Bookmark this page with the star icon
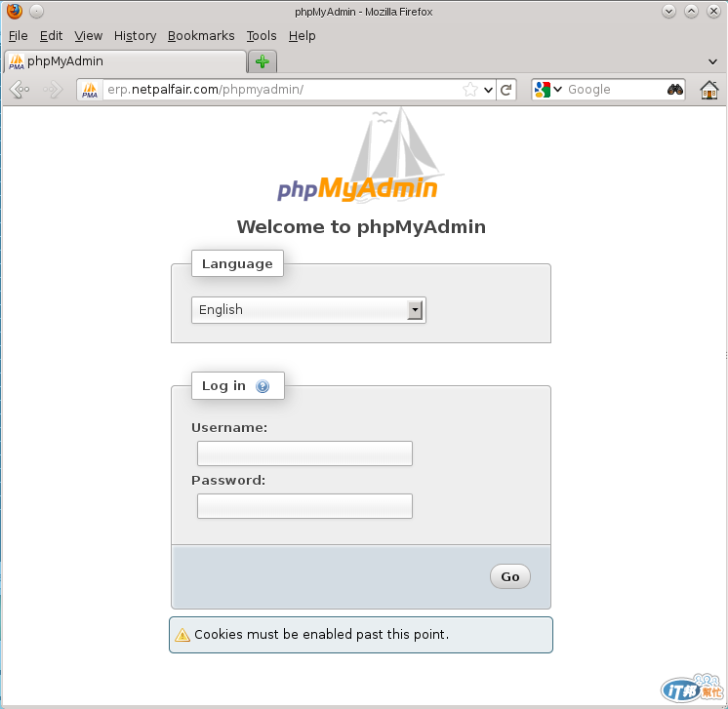Viewport: 728px width, 709px height. point(469,89)
